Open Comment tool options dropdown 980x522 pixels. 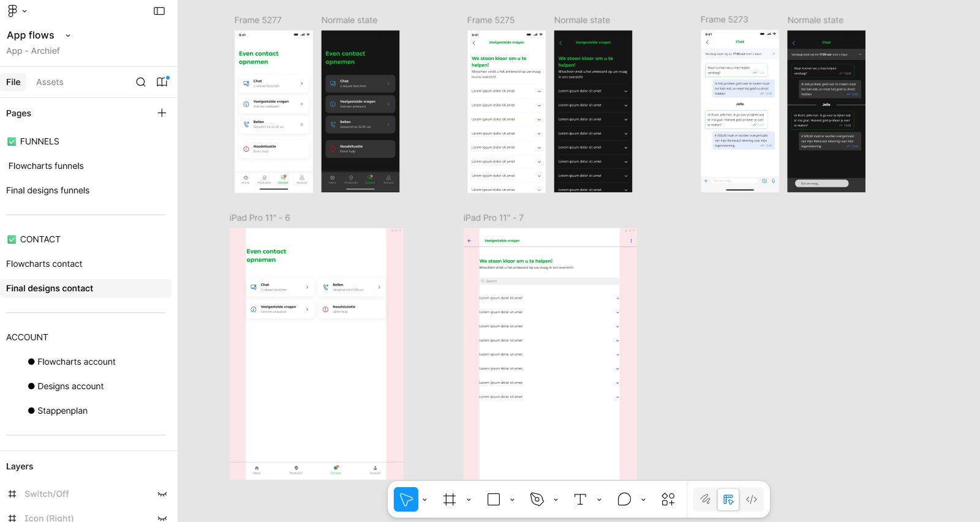click(x=643, y=500)
